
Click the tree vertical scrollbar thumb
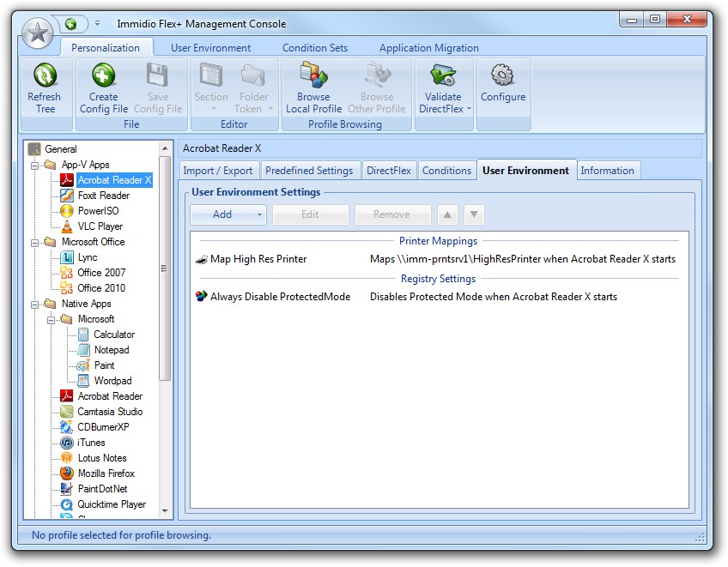pos(165,268)
